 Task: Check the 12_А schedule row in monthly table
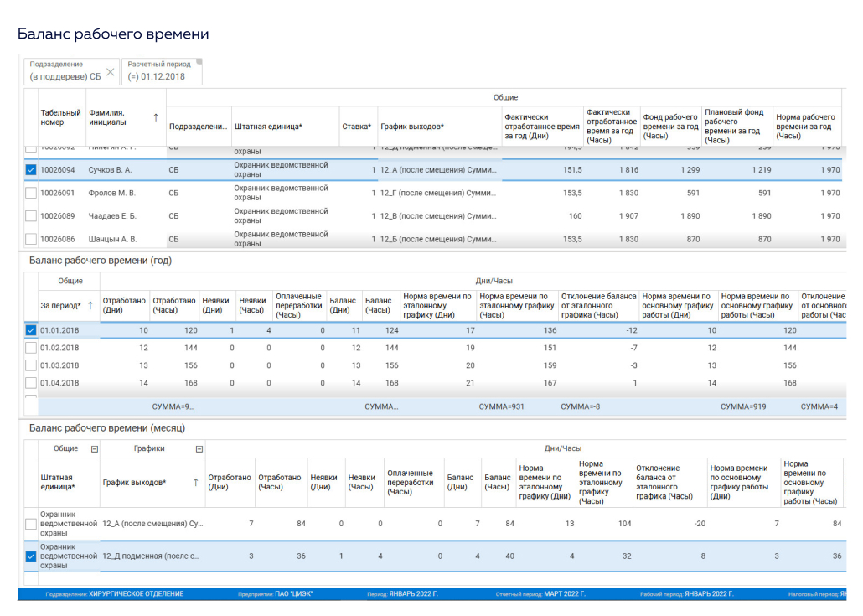(x=31, y=524)
